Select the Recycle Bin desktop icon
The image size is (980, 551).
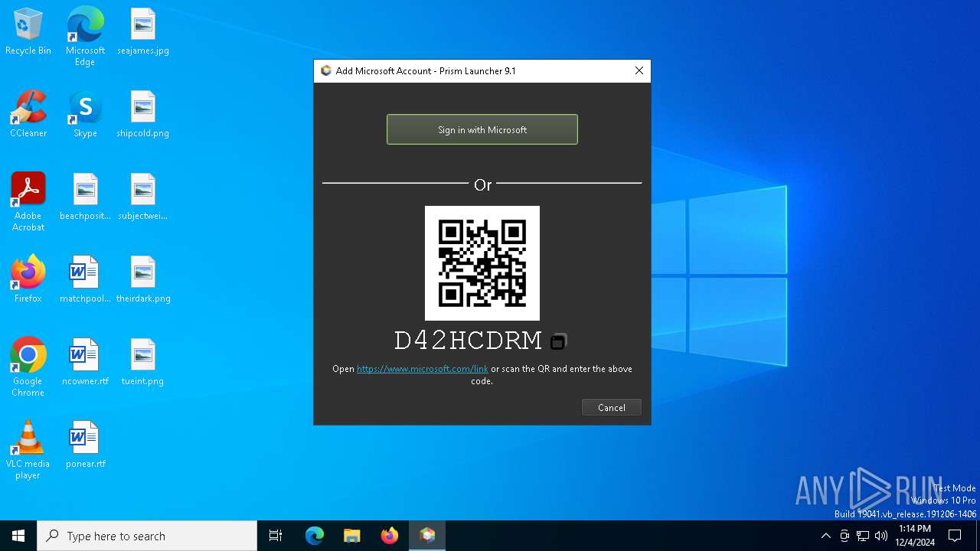(28, 32)
